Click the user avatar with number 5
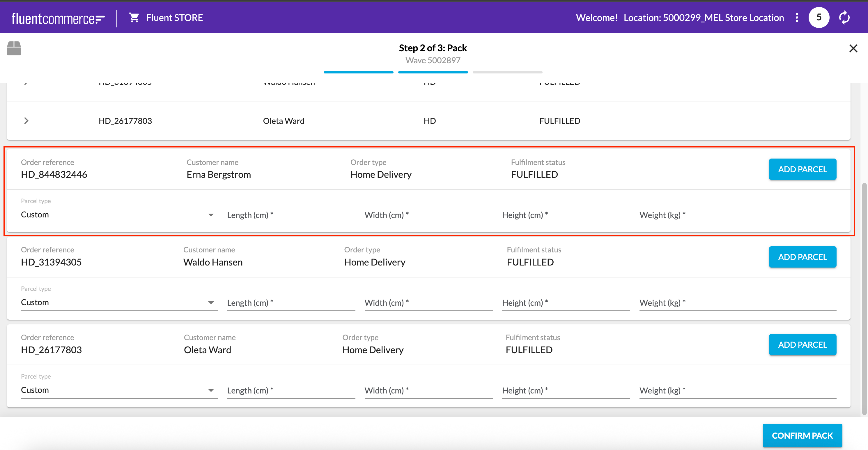The width and height of the screenshot is (868, 450). 819,17
